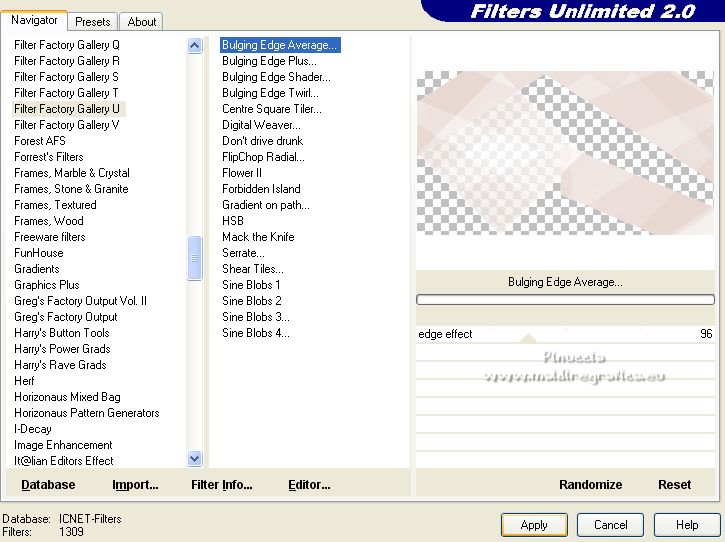Click the Randomize button
Screen dimensions: 725x542
click(x=590, y=485)
